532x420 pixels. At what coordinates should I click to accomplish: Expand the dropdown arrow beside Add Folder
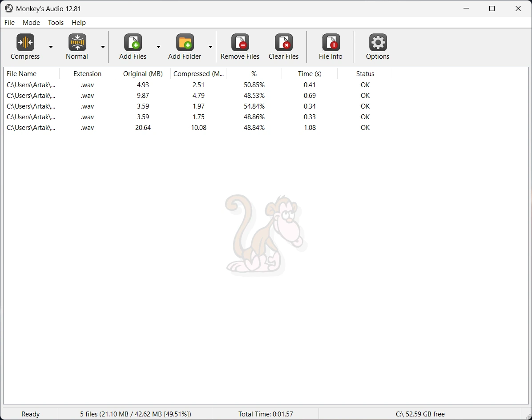[210, 47]
